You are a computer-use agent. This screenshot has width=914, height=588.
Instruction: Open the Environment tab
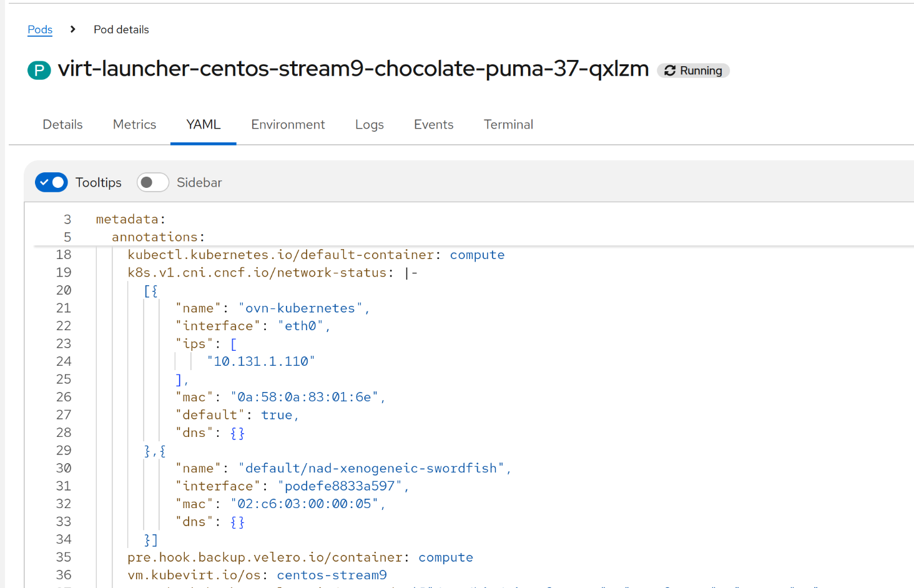(x=288, y=124)
